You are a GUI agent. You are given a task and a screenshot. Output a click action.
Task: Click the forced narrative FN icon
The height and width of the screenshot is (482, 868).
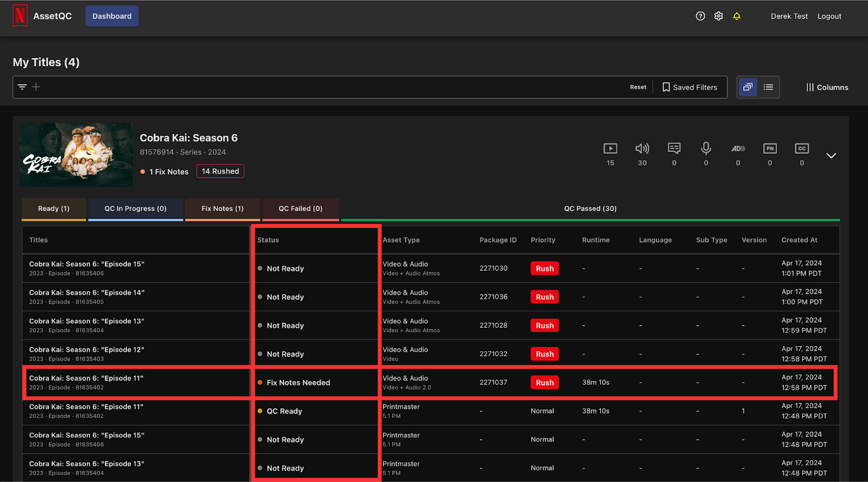770,148
